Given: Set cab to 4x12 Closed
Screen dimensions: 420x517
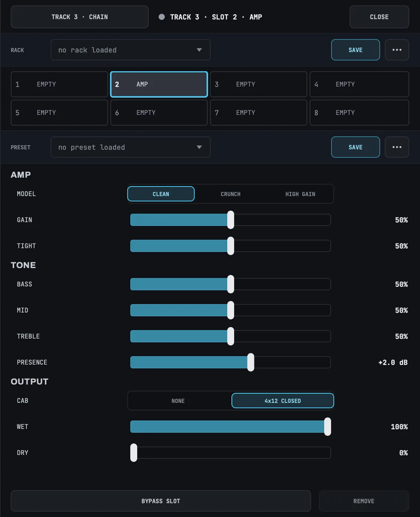Looking at the screenshot, I should pyautogui.click(x=283, y=401).
